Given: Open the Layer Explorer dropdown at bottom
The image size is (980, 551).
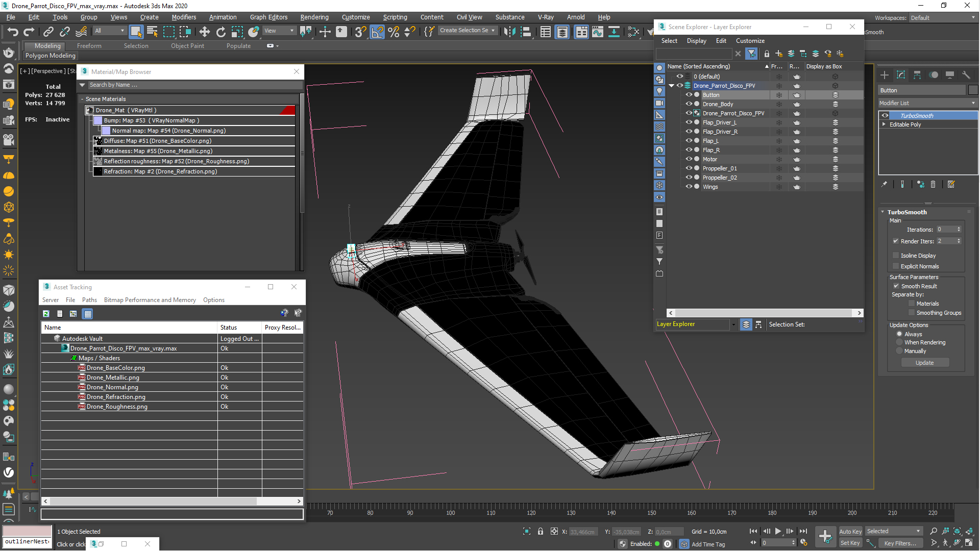Looking at the screenshot, I should [x=733, y=324].
